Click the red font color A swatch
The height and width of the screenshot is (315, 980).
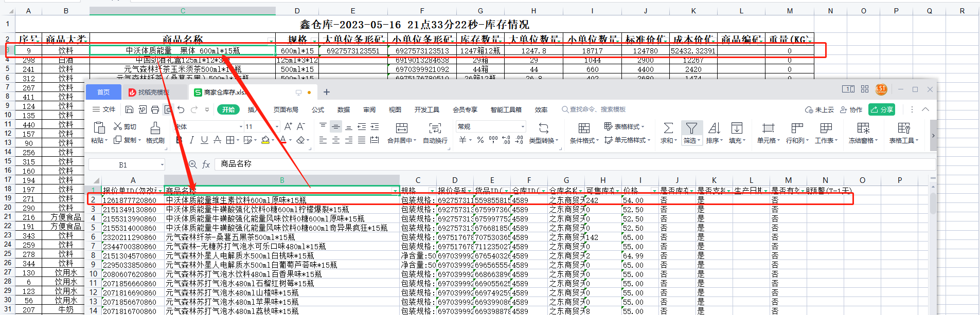(x=283, y=140)
